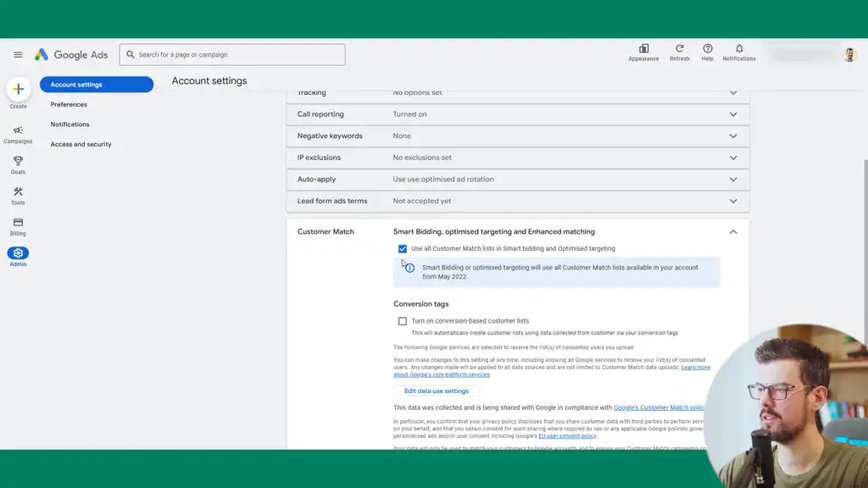Open the Notifications bell
Screen dimensions: 868x488
(x=739, y=49)
